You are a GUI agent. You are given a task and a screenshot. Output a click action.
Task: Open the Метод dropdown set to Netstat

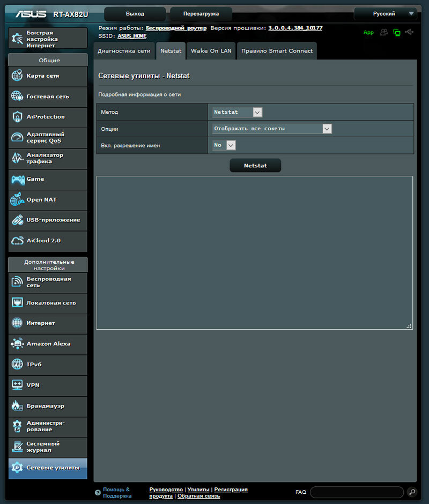pos(238,112)
